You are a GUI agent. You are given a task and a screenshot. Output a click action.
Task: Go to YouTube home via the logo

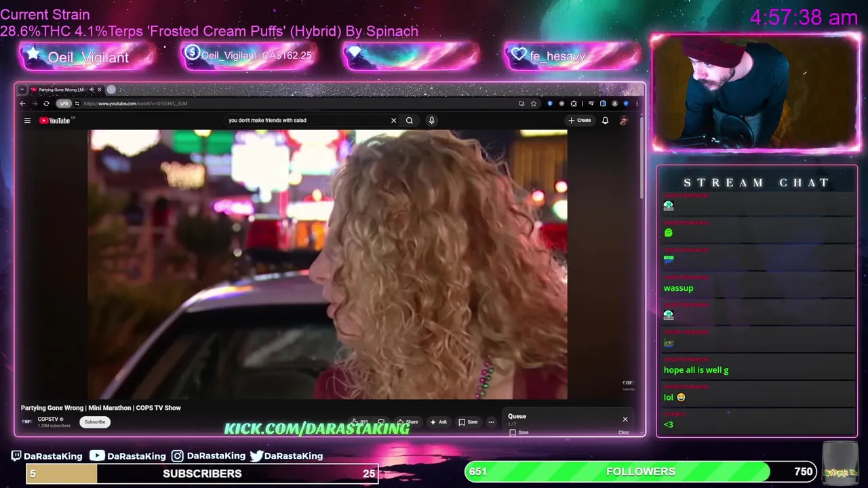click(54, 121)
